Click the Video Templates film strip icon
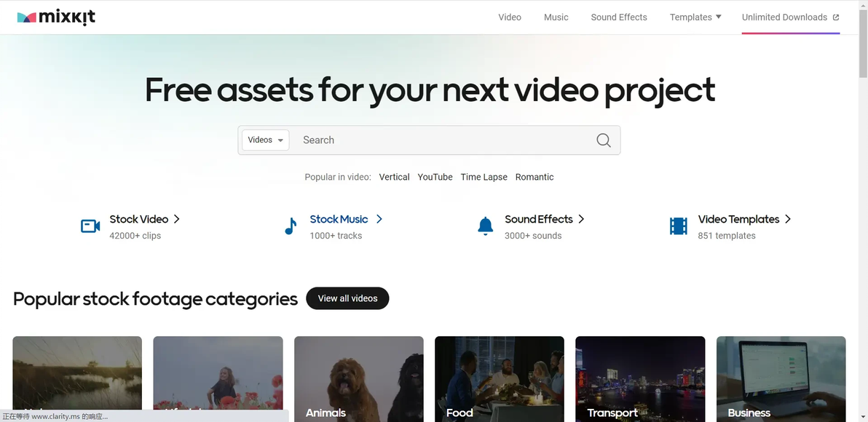The width and height of the screenshot is (868, 422). (678, 226)
